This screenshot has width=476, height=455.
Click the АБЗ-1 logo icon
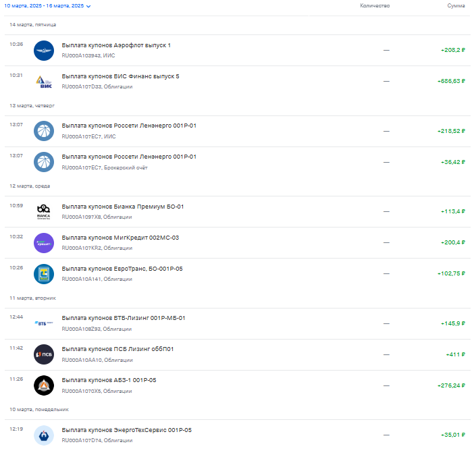[x=44, y=385]
